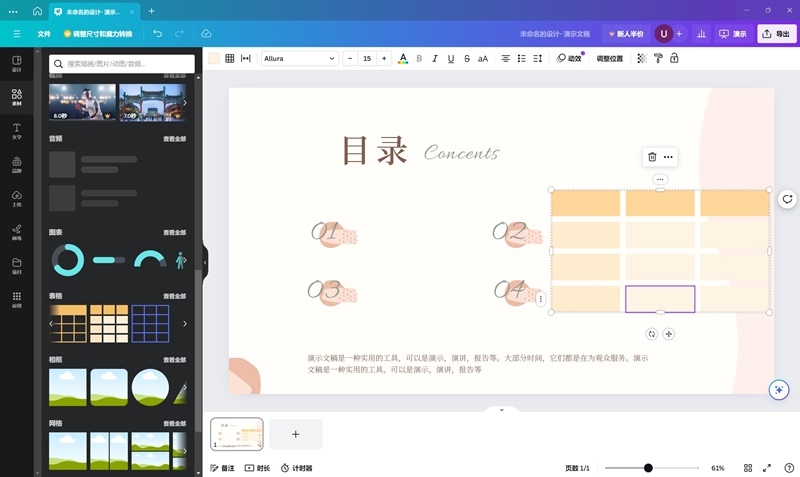Click the add page plus thumbnail
The width and height of the screenshot is (800, 477).
point(296,434)
